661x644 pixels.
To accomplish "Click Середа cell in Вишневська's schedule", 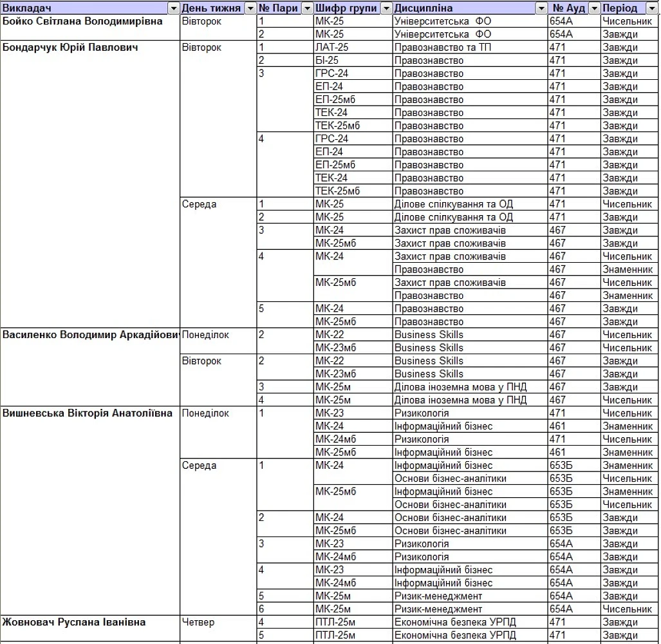I will (200, 466).
